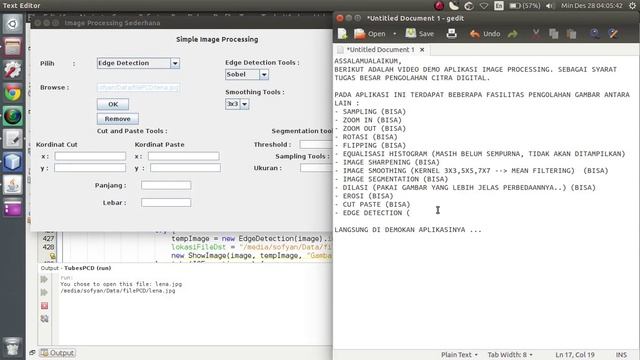Open the NetBeans cube icon in launcher

[13, 162]
